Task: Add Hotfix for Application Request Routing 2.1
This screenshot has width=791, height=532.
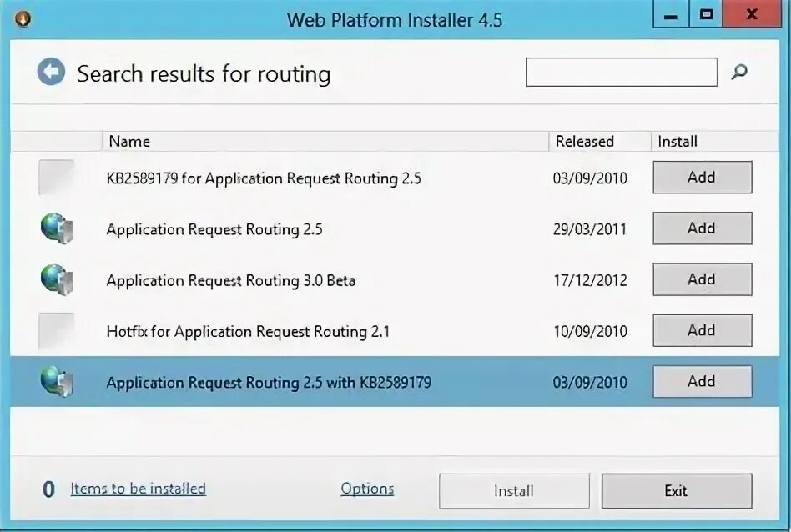Action: (703, 330)
